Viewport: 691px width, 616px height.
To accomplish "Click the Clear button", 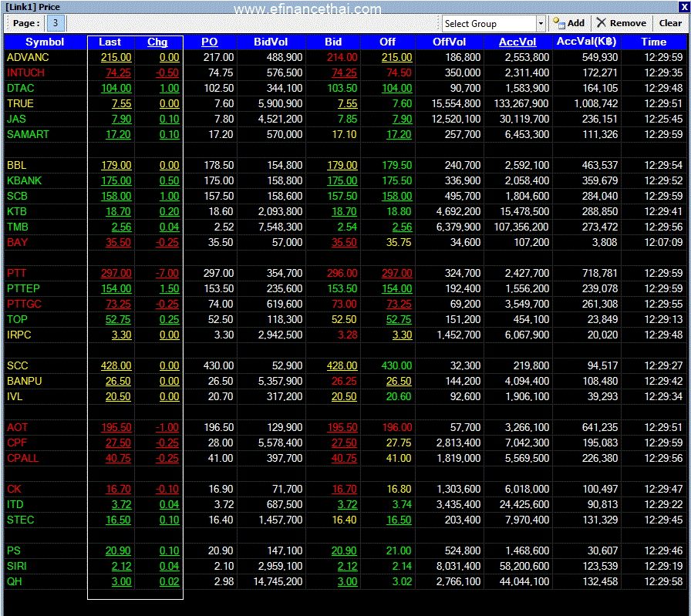I will point(670,23).
